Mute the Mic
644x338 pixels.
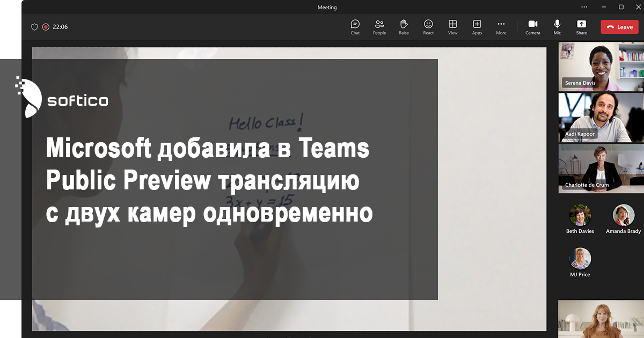558,27
